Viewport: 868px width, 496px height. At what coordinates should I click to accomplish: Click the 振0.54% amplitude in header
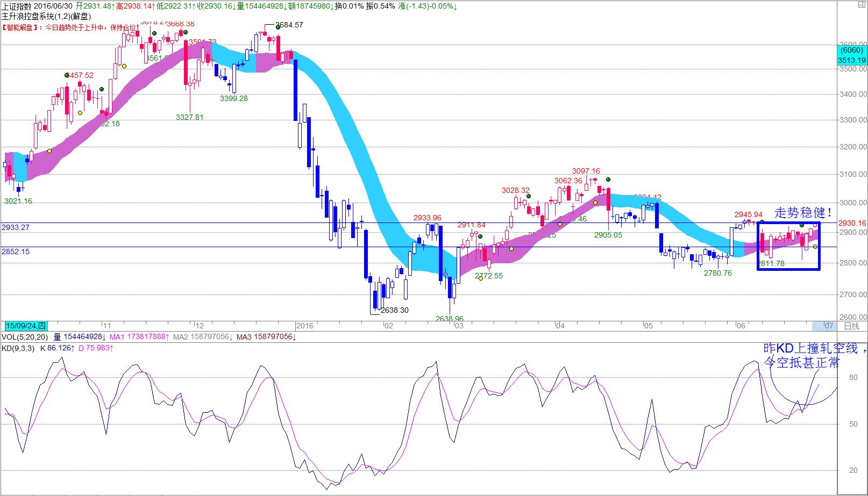click(x=381, y=6)
